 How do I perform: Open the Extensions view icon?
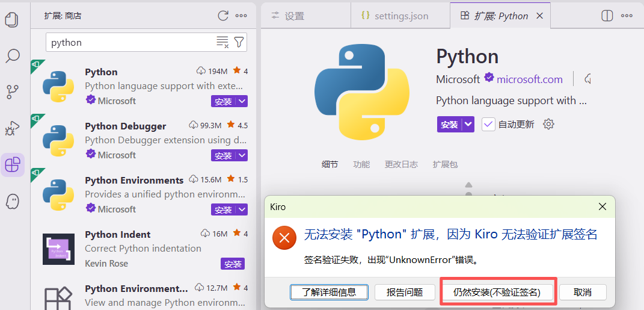[12, 165]
